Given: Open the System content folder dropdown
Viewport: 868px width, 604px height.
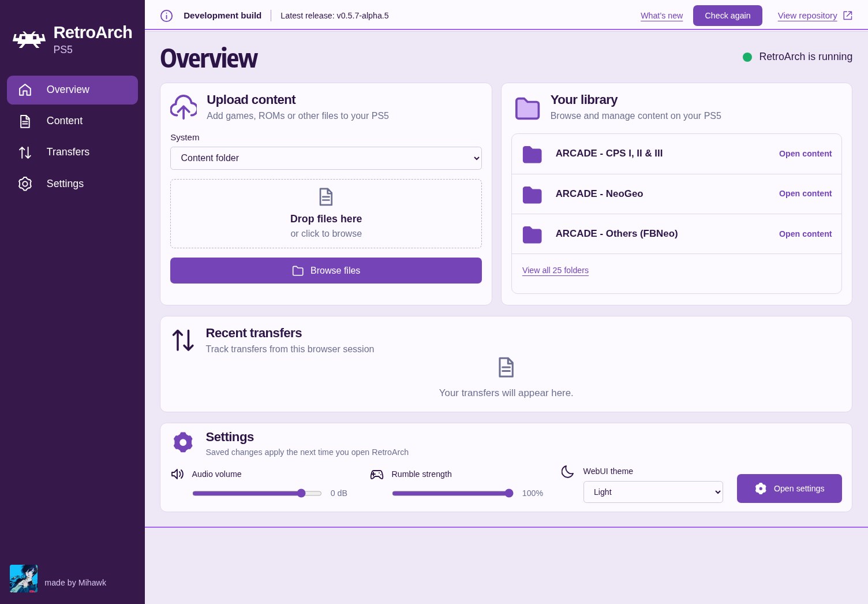Looking at the screenshot, I should point(326,158).
